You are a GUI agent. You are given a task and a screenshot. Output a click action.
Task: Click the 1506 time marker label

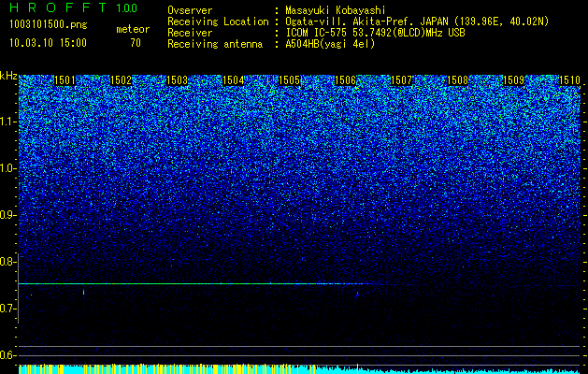[345, 80]
